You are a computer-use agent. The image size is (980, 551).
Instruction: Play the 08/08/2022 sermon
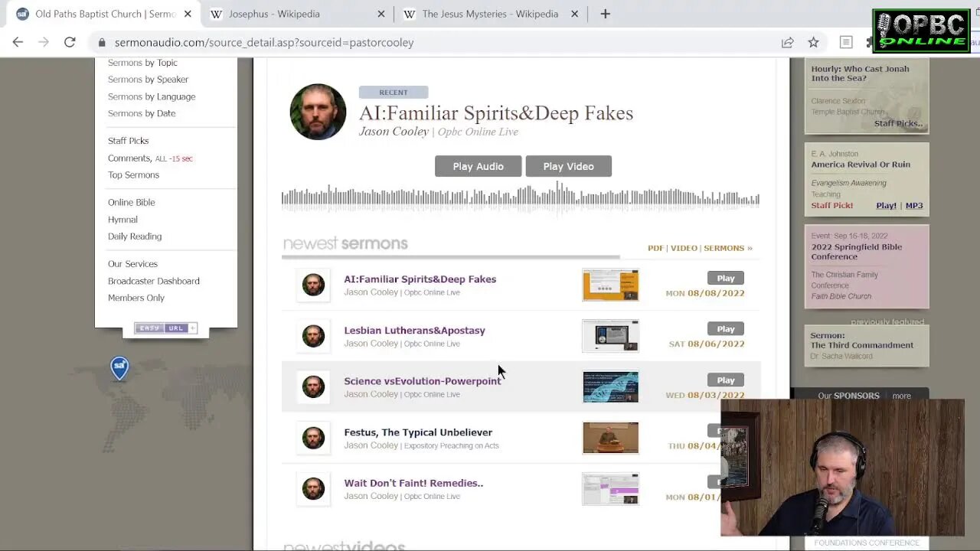(726, 279)
